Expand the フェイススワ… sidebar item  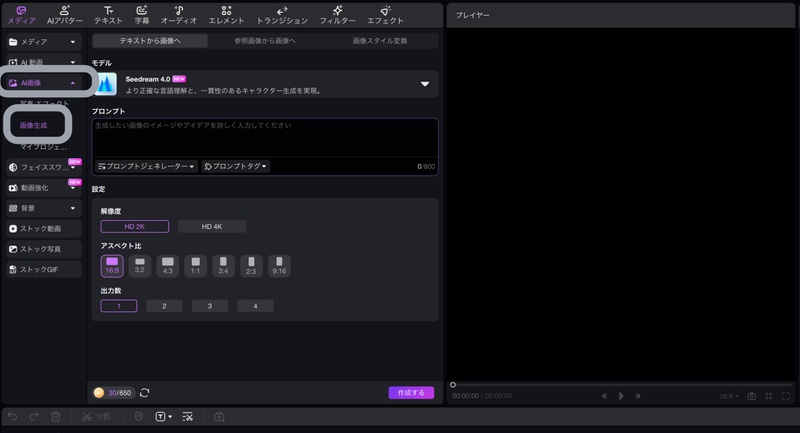pos(73,167)
